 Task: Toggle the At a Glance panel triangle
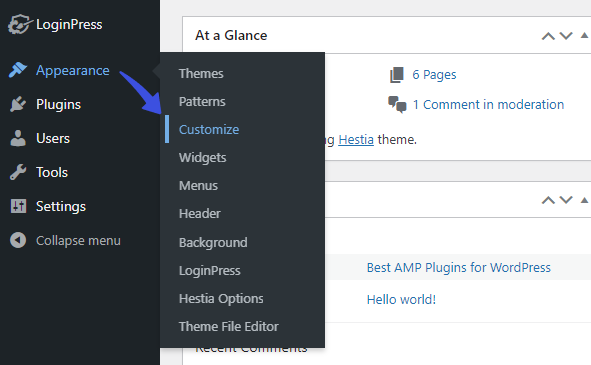click(x=584, y=35)
